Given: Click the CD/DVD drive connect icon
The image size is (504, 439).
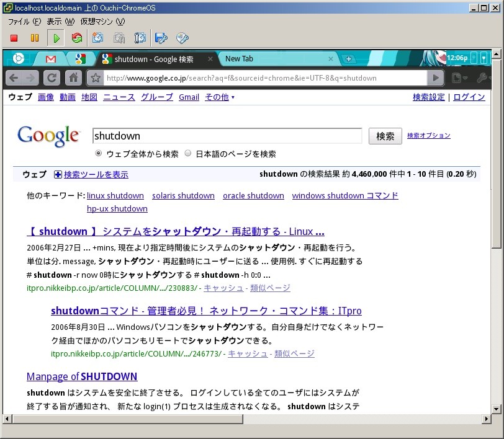Looking at the screenshot, I should pyautogui.click(x=182, y=38).
